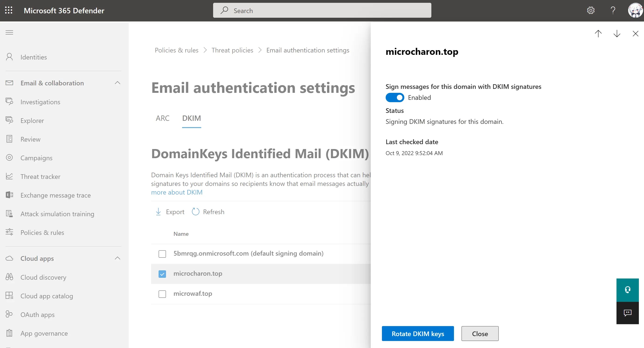The image size is (644, 348).
Task: Go to next item with down arrow
Action: [617, 34]
